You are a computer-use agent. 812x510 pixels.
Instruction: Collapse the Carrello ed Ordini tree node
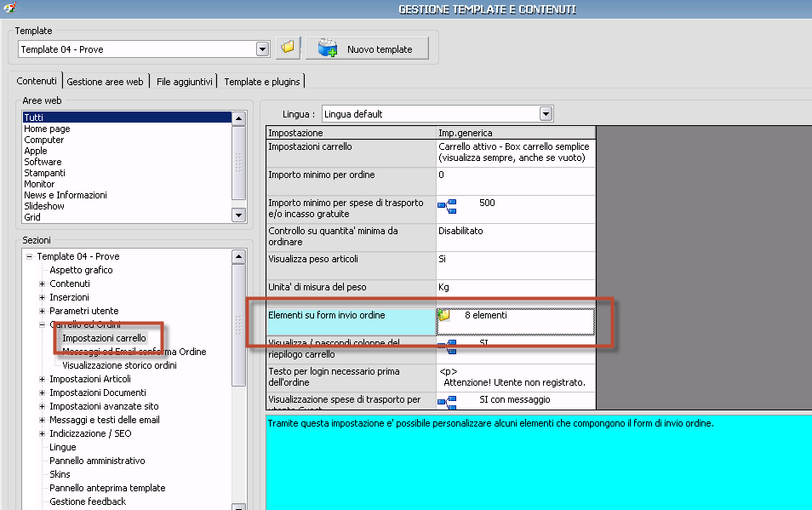(42, 324)
